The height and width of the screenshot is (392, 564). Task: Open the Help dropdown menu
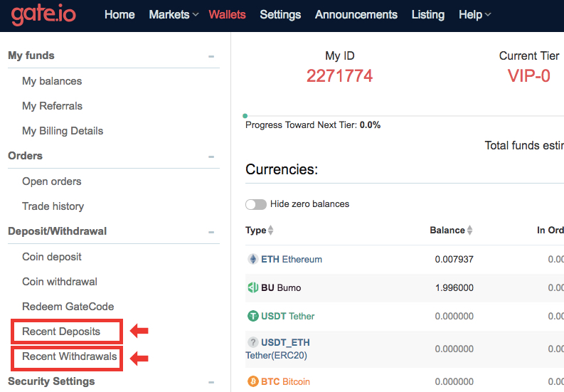pyautogui.click(x=474, y=15)
